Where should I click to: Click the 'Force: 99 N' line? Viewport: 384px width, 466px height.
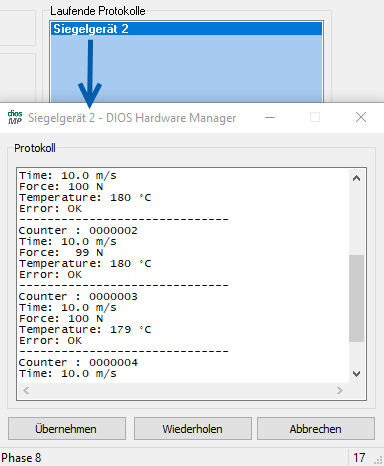(x=61, y=252)
